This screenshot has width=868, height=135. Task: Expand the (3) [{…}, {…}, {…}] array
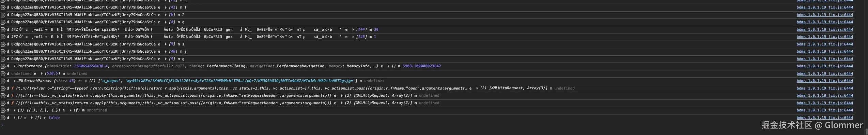(14, 110)
